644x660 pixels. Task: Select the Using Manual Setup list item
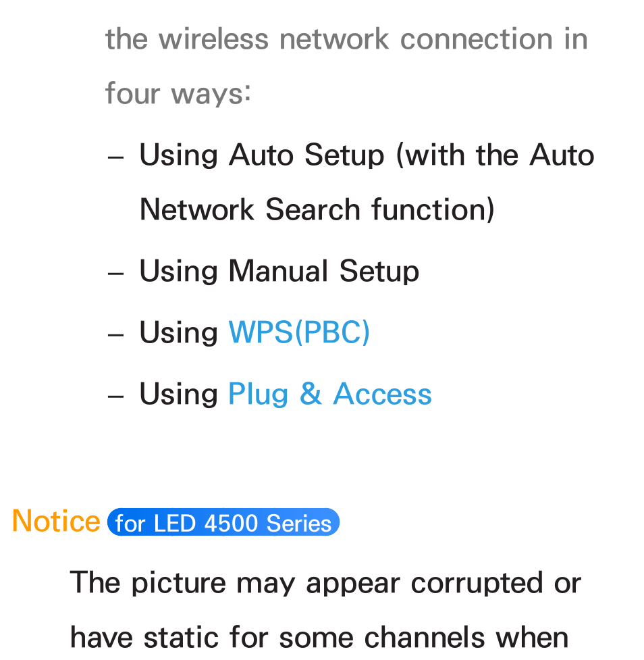point(279,271)
